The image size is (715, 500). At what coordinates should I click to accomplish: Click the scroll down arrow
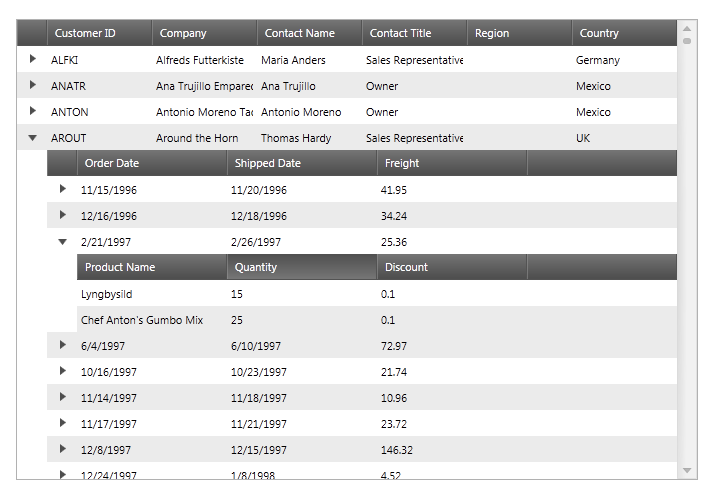click(x=687, y=470)
